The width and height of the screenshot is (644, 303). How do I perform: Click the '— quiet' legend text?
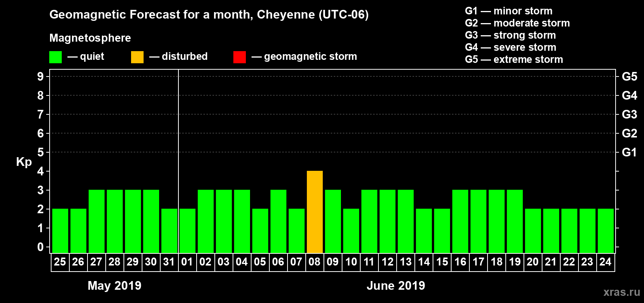coord(86,57)
